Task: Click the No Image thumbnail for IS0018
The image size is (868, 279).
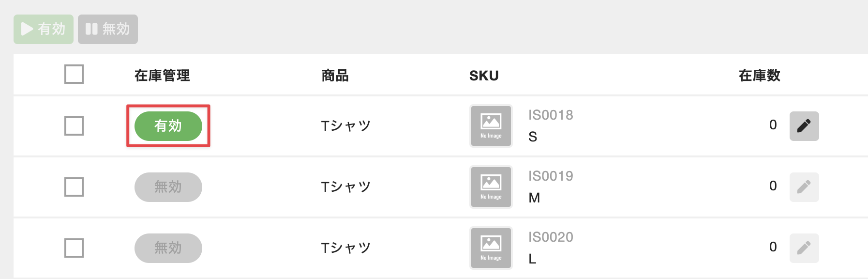Action: pos(491,126)
